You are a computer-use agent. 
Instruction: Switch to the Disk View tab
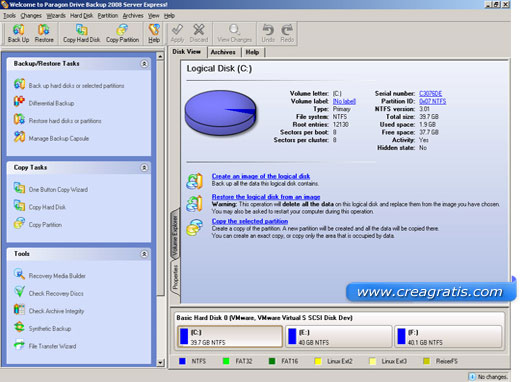pos(187,52)
